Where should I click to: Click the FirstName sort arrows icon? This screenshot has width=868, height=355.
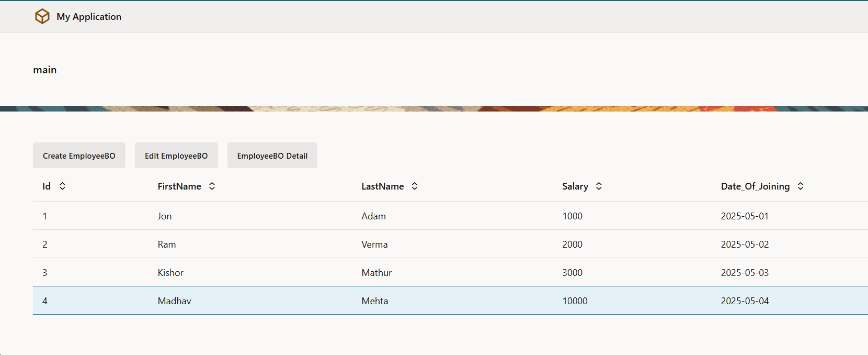click(212, 186)
